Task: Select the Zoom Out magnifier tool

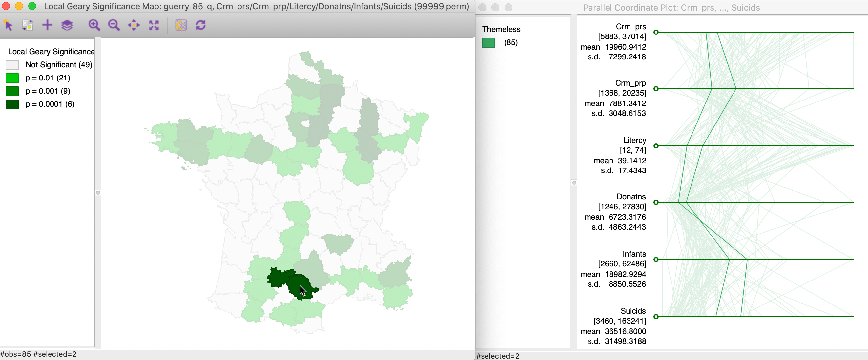Action: [114, 25]
